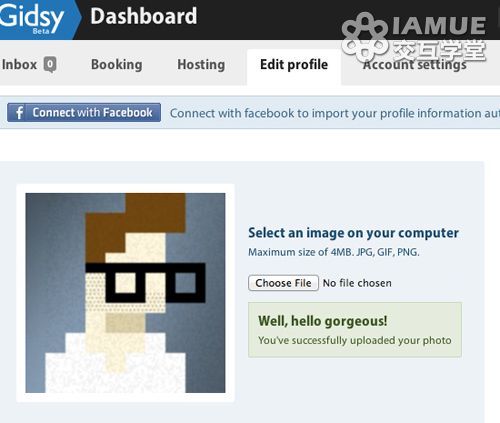Click the Beta label under Gidsy
The image size is (500, 423).
click(x=41, y=31)
